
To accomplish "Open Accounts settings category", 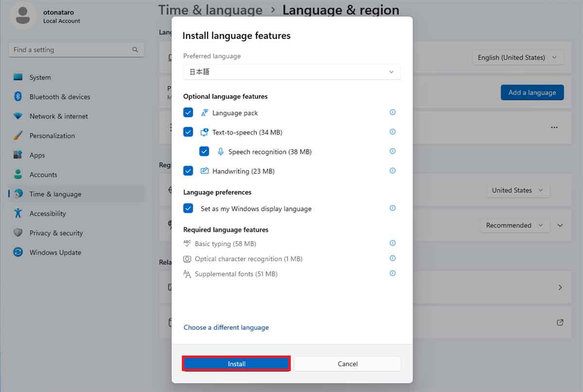I will tap(77, 174).
